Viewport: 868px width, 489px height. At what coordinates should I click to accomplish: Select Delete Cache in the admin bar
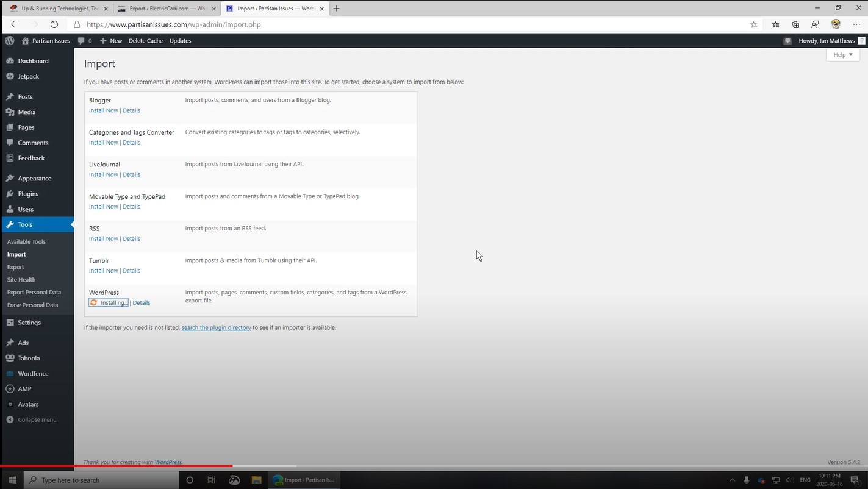145,40
